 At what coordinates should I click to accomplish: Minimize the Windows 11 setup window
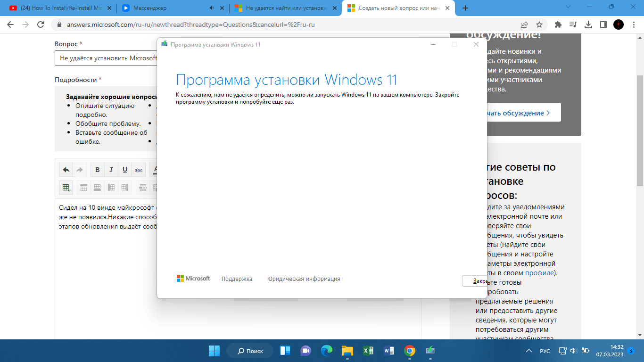tap(433, 44)
